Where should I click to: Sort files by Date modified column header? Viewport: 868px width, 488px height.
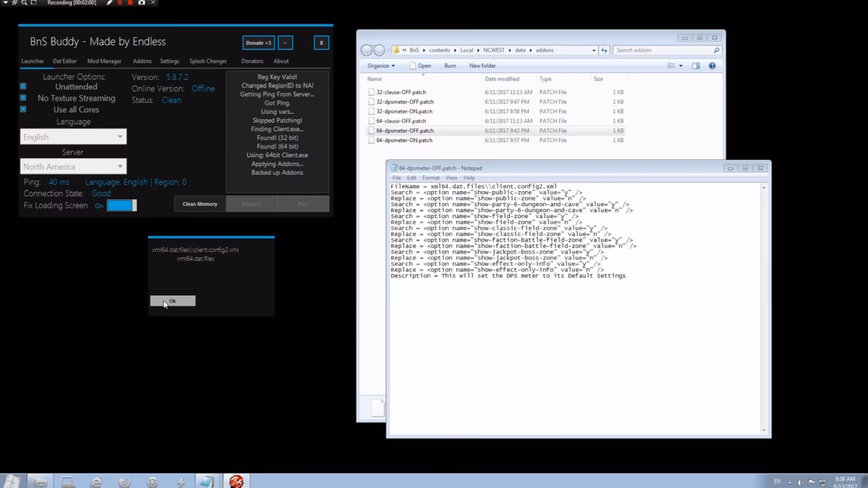pyautogui.click(x=502, y=79)
